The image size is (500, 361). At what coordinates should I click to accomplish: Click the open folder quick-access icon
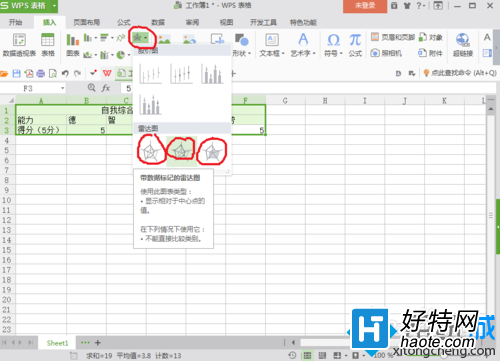coord(4,73)
